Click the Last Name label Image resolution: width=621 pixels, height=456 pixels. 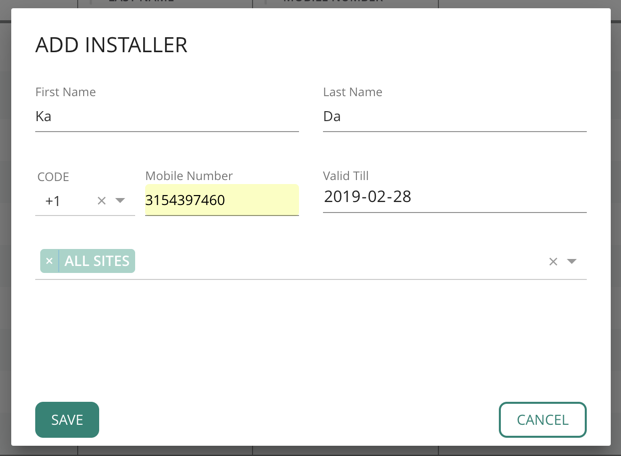click(352, 92)
